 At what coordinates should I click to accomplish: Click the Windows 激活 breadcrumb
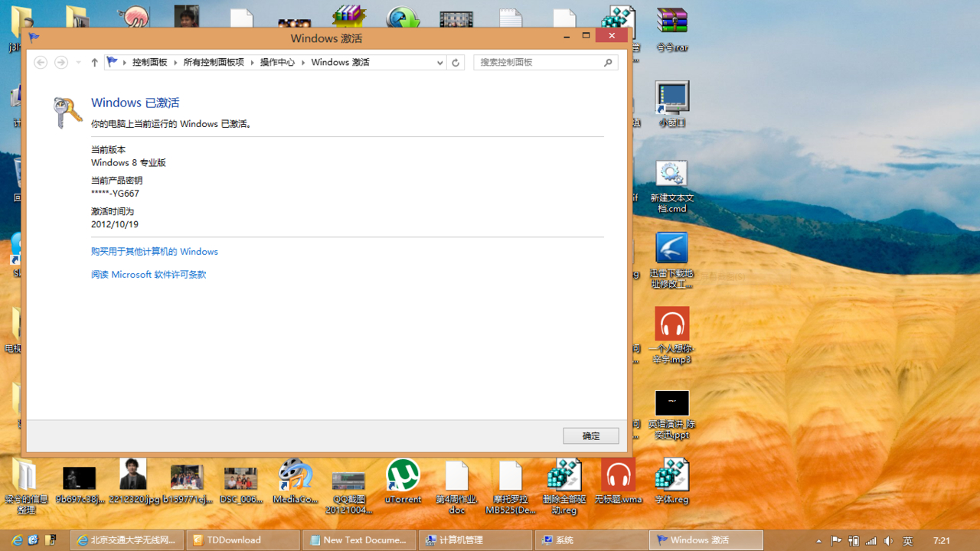pyautogui.click(x=340, y=63)
